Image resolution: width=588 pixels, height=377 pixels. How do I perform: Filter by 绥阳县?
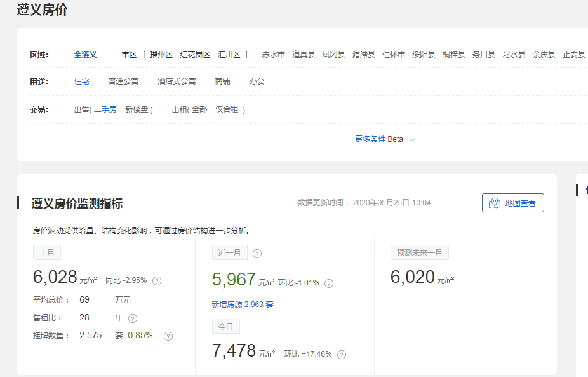click(x=424, y=55)
